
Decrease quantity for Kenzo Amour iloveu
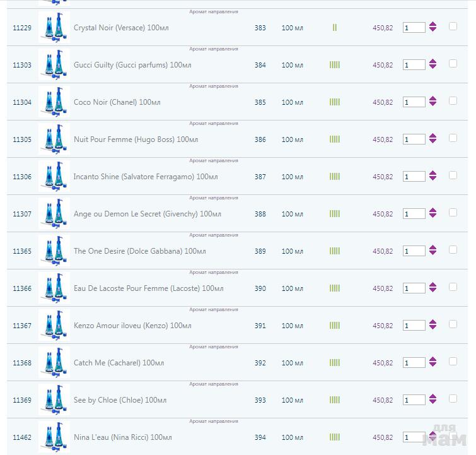tap(432, 328)
